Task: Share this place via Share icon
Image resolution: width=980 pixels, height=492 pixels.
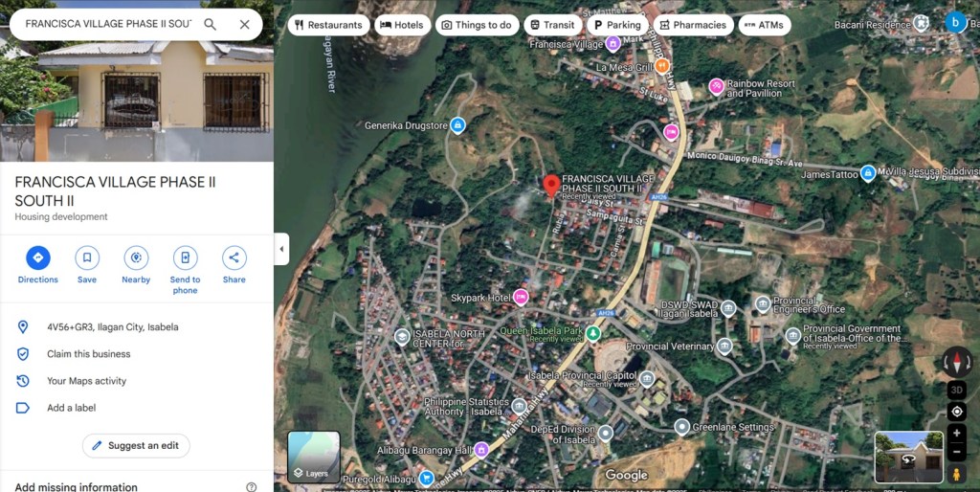Action: 234,257
